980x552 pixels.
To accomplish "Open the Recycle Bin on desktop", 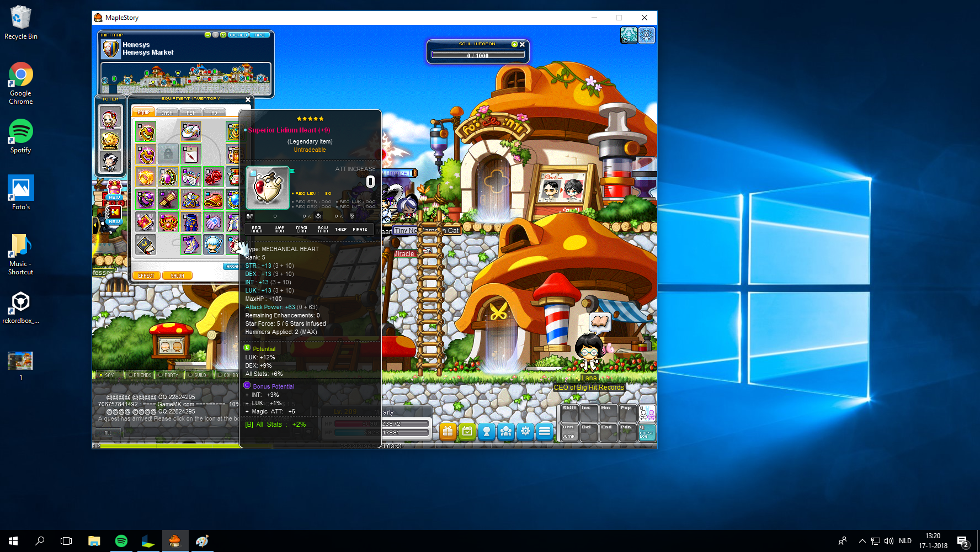I will pyautogui.click(x=21, y=22).
